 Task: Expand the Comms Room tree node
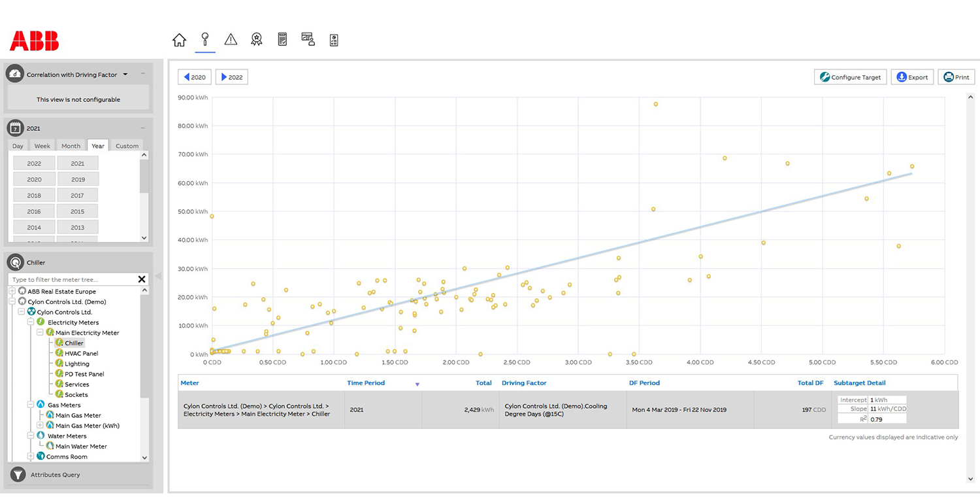click(31, 456)
